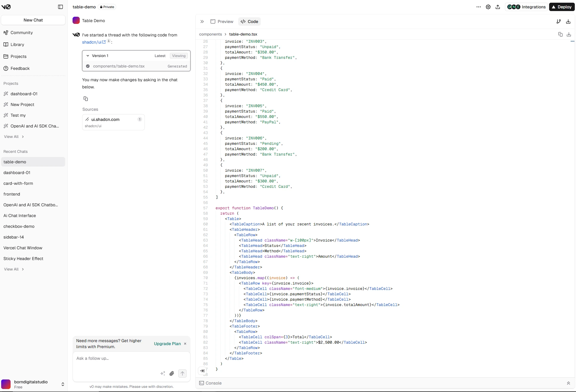Click View All under Recent Chats
This screenshot has width=576, height=392.
14,269
